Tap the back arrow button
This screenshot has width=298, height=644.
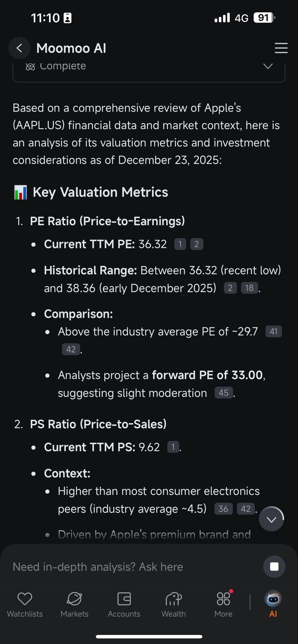[x=19, y=48]
